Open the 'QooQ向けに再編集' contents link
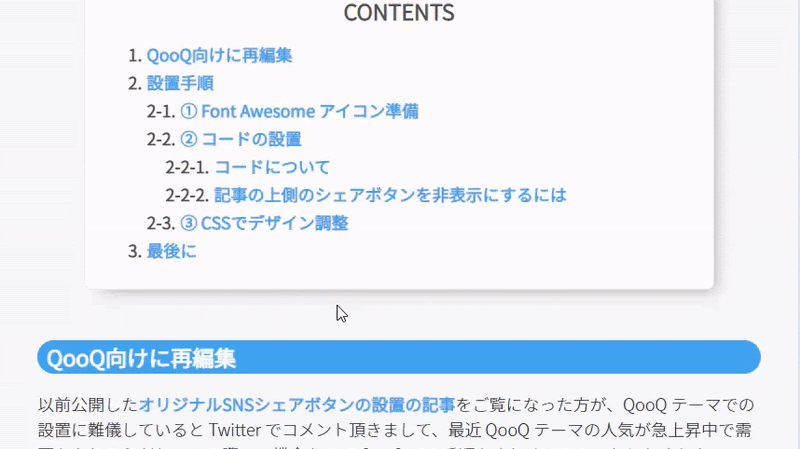The image size is (800, 449). (x=219, y=55)
